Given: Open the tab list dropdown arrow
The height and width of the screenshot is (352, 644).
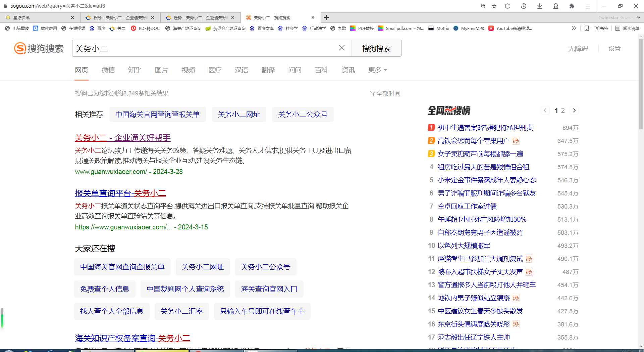Looking at the screenshot, I should pyautogui.click(x=639, y=17).
